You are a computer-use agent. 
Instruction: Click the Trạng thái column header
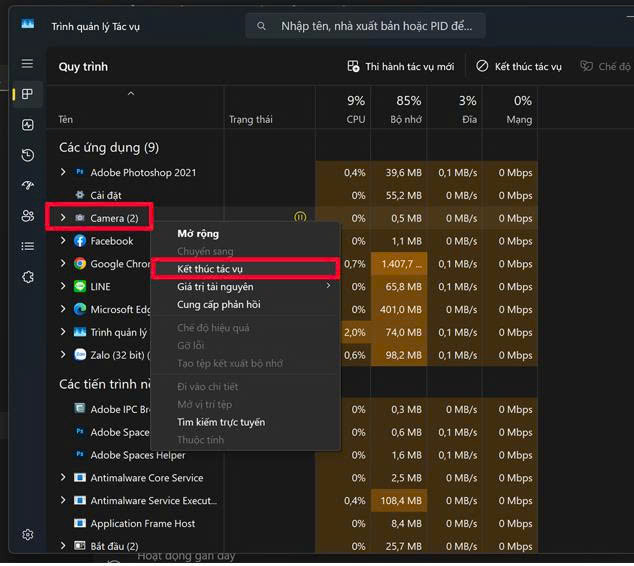pos(270,108)
